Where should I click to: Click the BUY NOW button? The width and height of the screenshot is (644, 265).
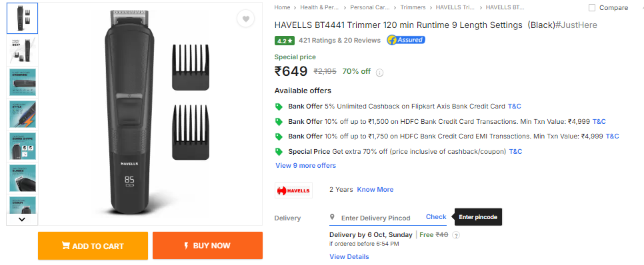[x=207, y=246]
